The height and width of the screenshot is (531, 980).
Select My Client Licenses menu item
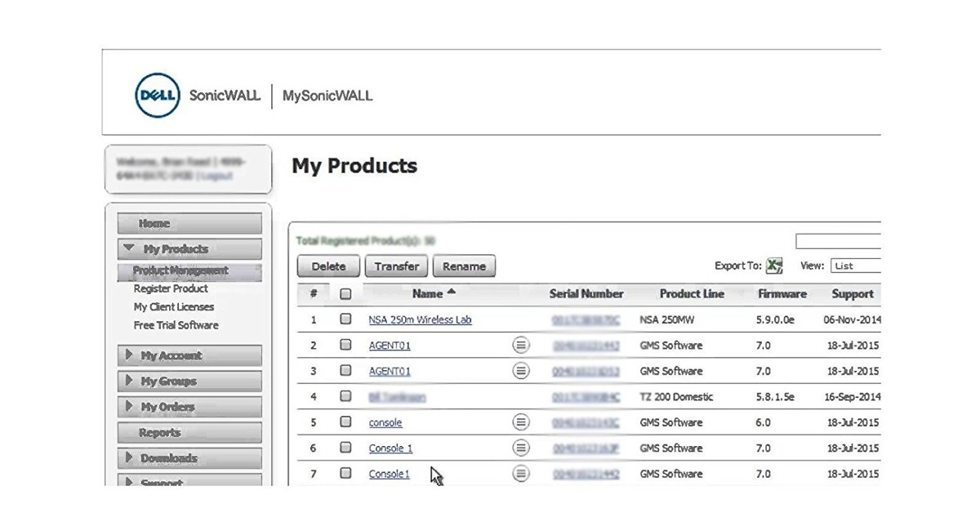pyautogui.click(x=174, y=307)
